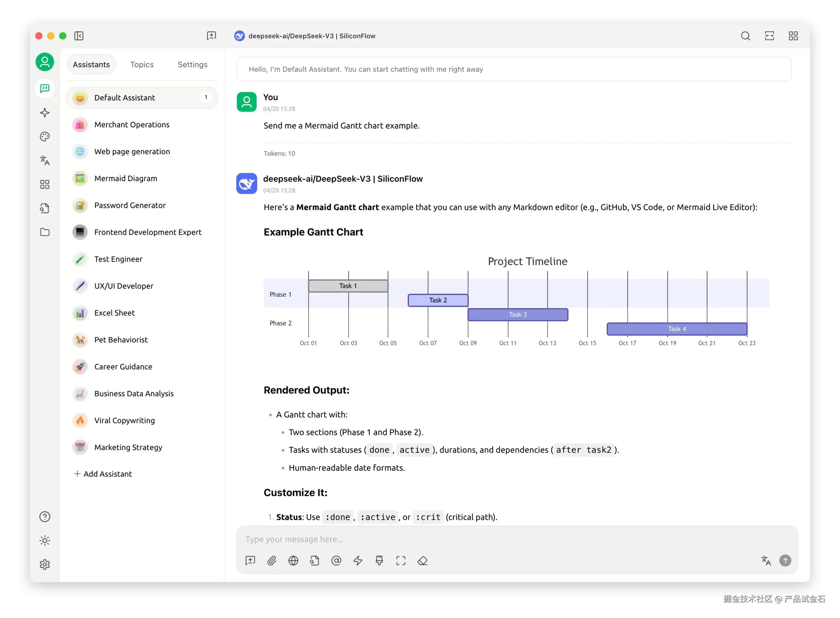840x618 pixels.
Task: Collapse the left sidebar panel
Action: pos(79,36)
